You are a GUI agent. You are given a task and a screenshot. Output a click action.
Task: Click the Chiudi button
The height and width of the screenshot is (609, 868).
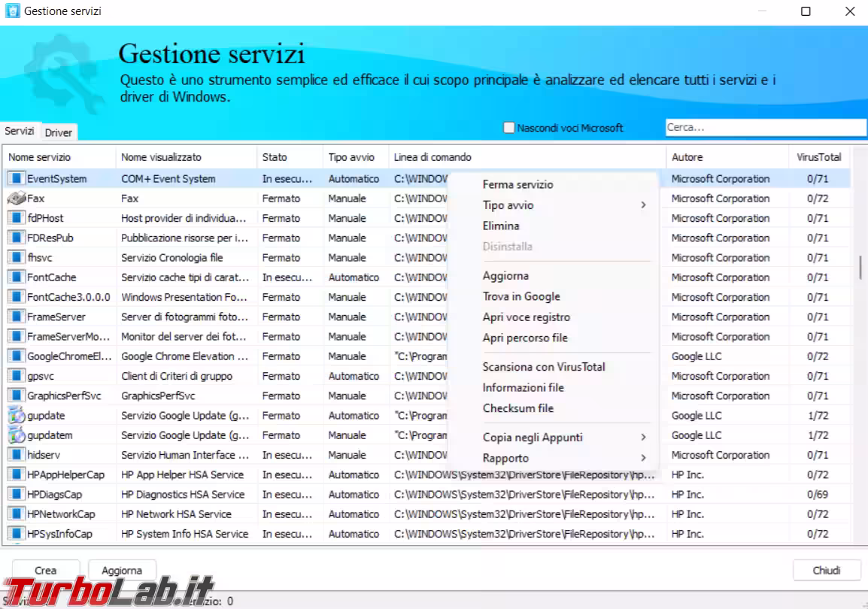pyautogui.click(x=827, y=571)
